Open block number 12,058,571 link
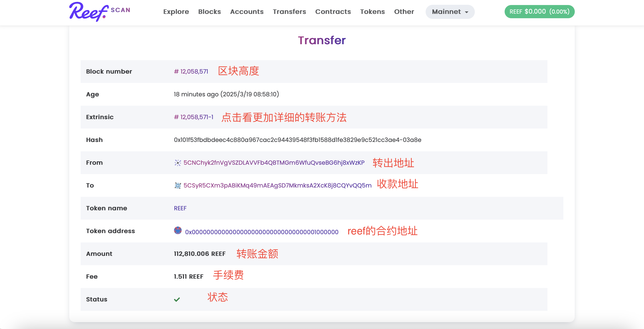644x329 pixels. [x=191, y=72]
